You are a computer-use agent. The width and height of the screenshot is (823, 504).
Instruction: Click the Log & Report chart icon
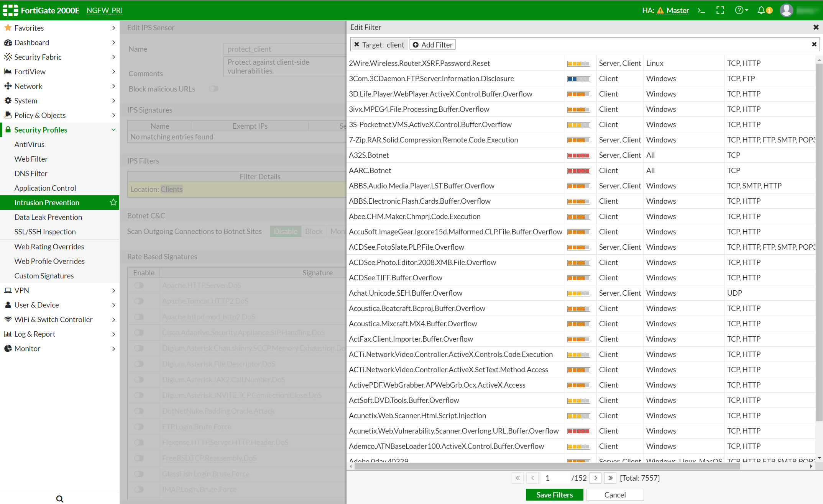pyautogui.click(x=8, y=334)
